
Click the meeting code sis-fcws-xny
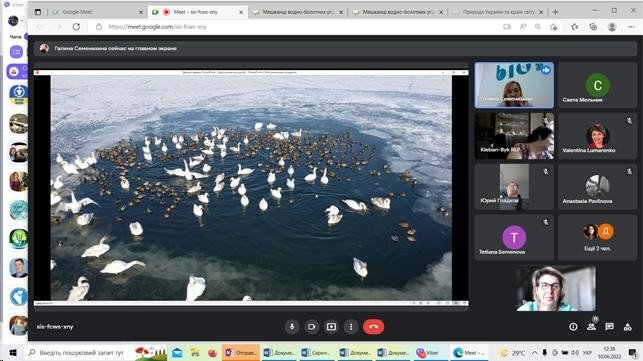pyautogui.click(x=55, y=327)
